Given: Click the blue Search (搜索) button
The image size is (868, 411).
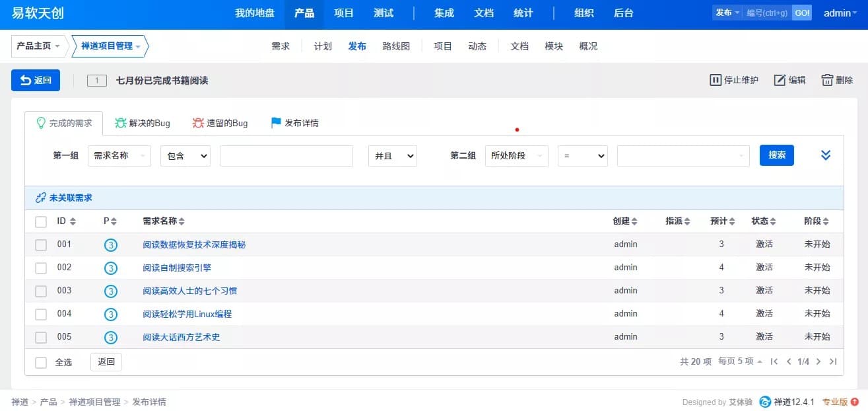Looking at the screenshot, I should (x=777, y=155).
